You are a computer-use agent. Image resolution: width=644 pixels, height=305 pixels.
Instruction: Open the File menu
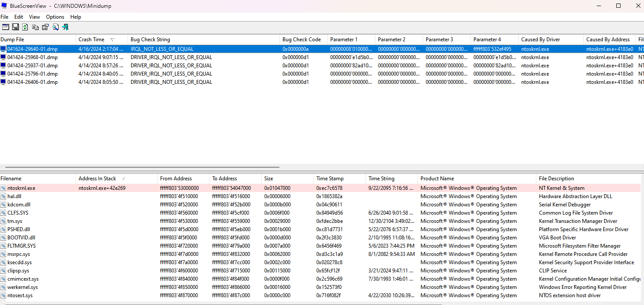pyautogui.click(x=5, y=17)
